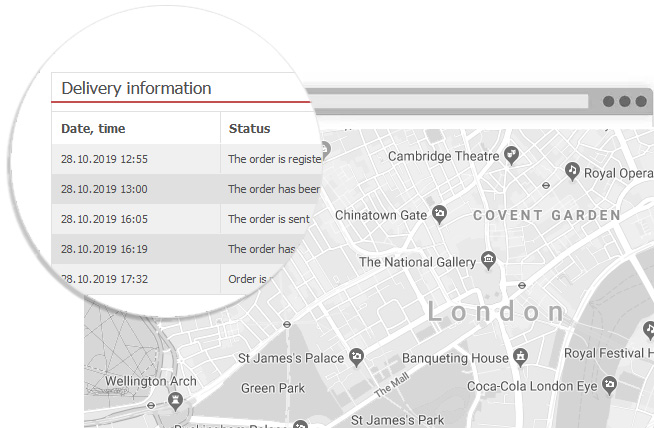This screenshot has width=654, height=428.
Task: Open The National Gallery museum marker
Action: point(488,261)
